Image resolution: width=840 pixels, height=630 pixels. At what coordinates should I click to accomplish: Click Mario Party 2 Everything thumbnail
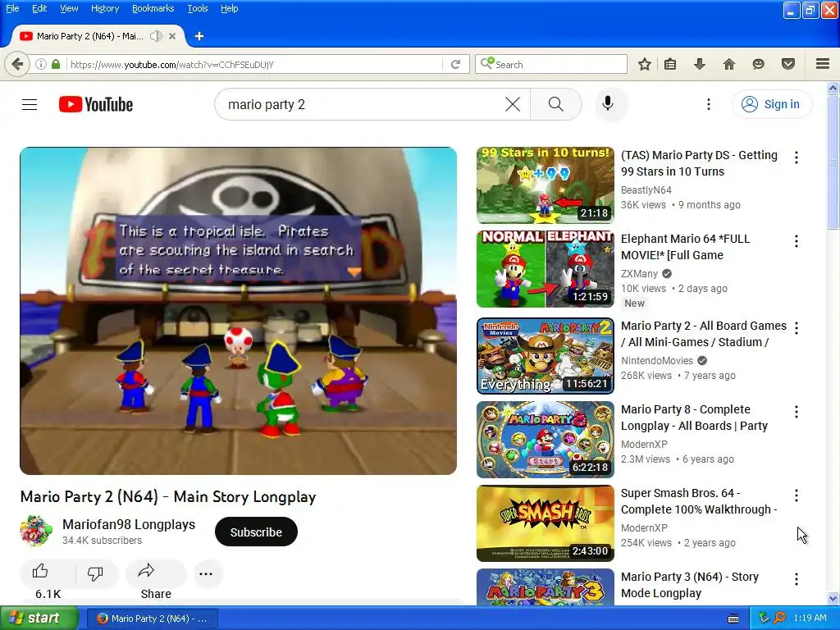546,356
